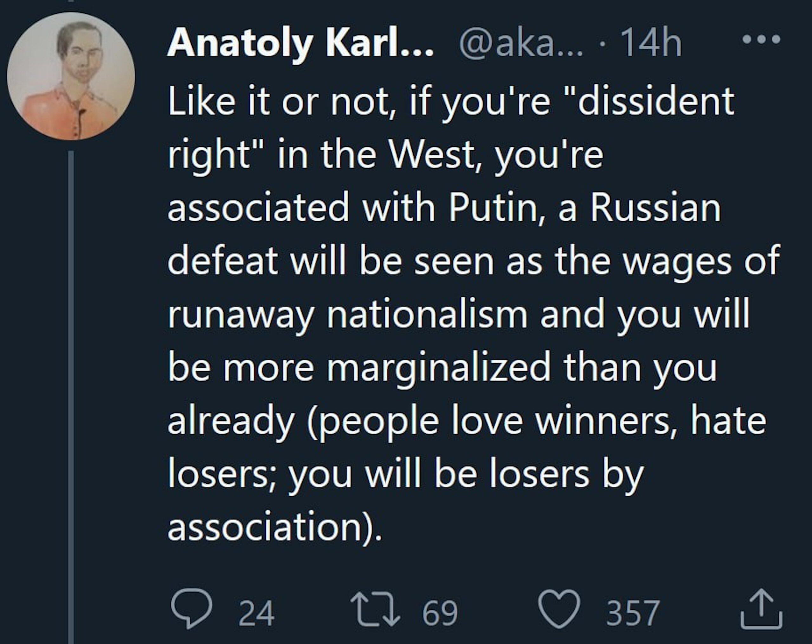
Task: Open the three-dot more options menu
Action: click(x=761, y=39)
